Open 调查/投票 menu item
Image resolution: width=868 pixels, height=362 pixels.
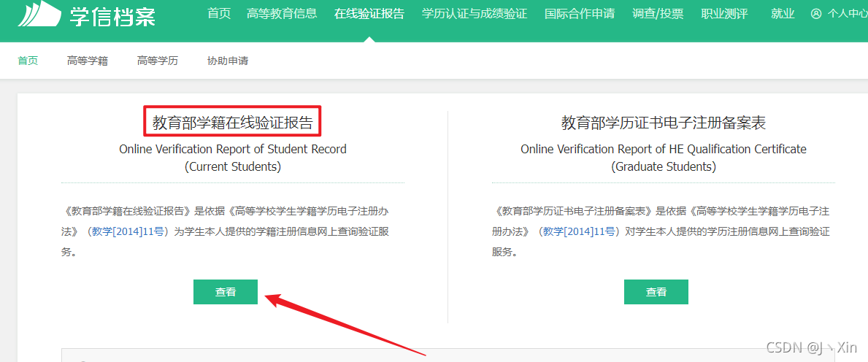[x=658, y=14]
